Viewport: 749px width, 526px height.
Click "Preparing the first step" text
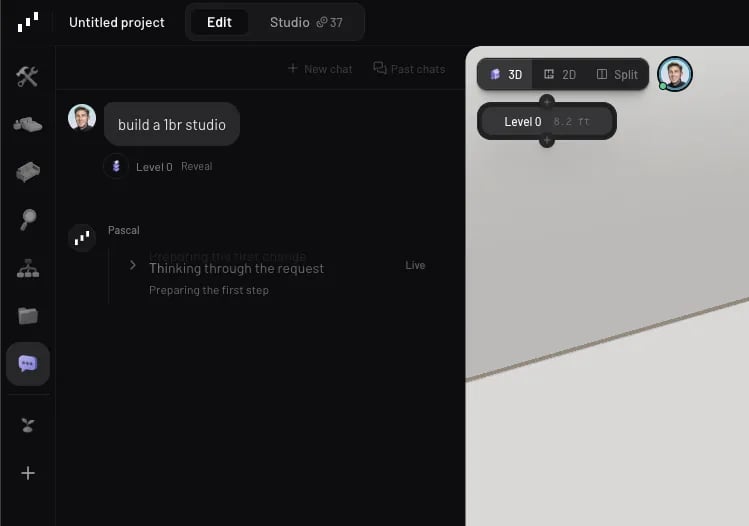209,290
